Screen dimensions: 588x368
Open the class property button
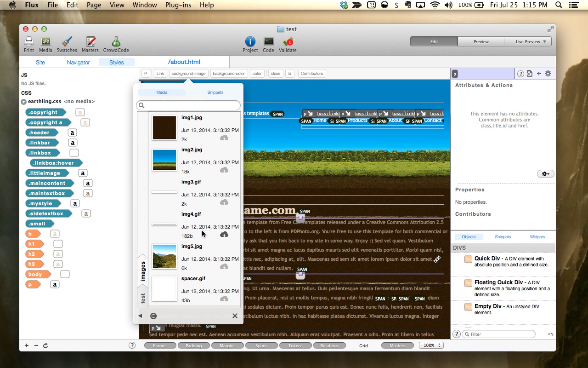click(275, 74)
